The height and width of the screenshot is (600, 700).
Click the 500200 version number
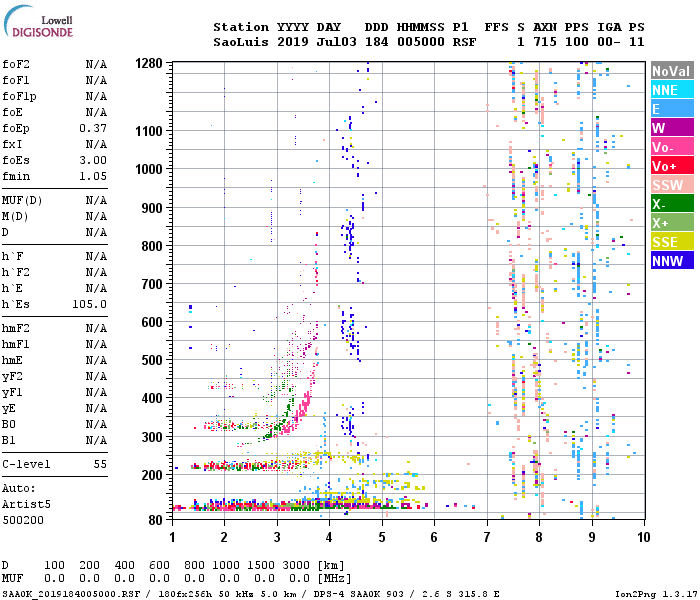tap(23, 521)
